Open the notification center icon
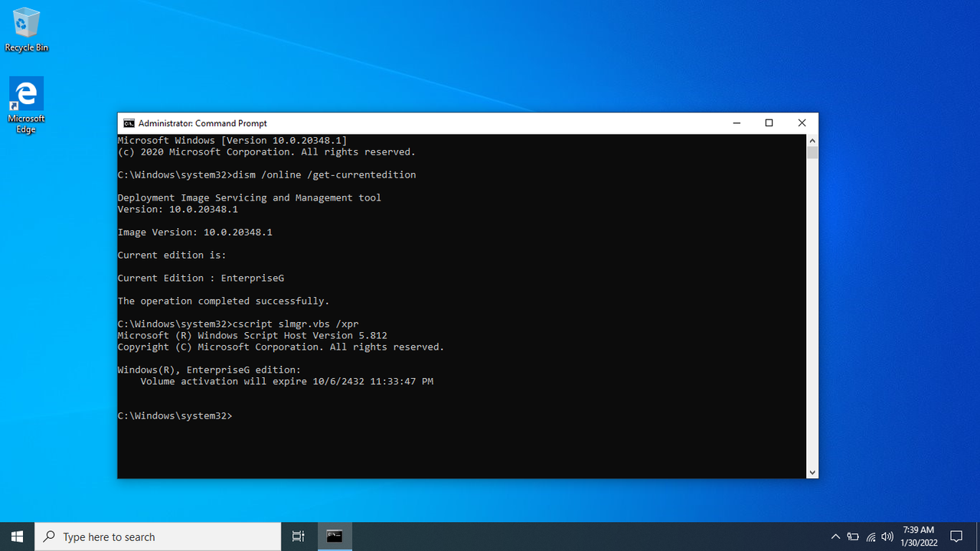This screenshot has height=551, width=980. [x=956, y=536]
